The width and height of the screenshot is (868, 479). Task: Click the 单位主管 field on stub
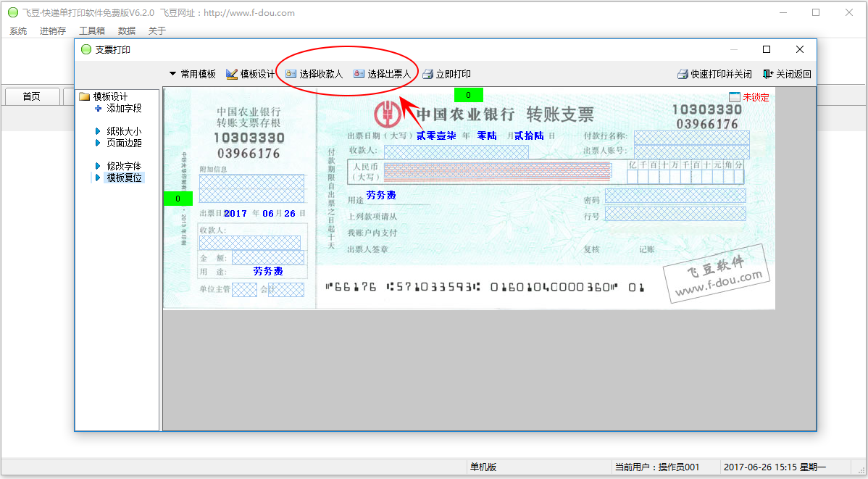click(244, 290)
